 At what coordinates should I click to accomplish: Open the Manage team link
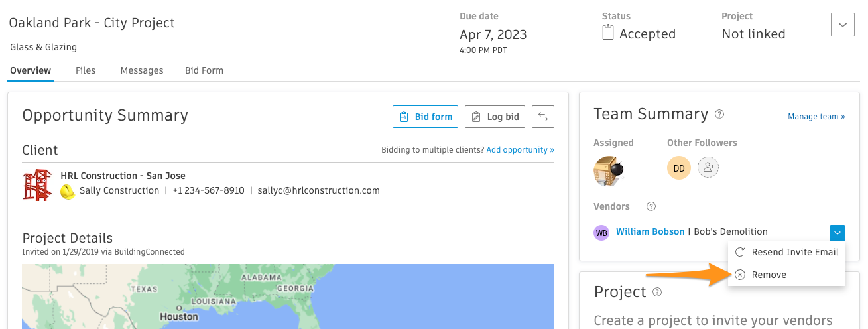816,117
